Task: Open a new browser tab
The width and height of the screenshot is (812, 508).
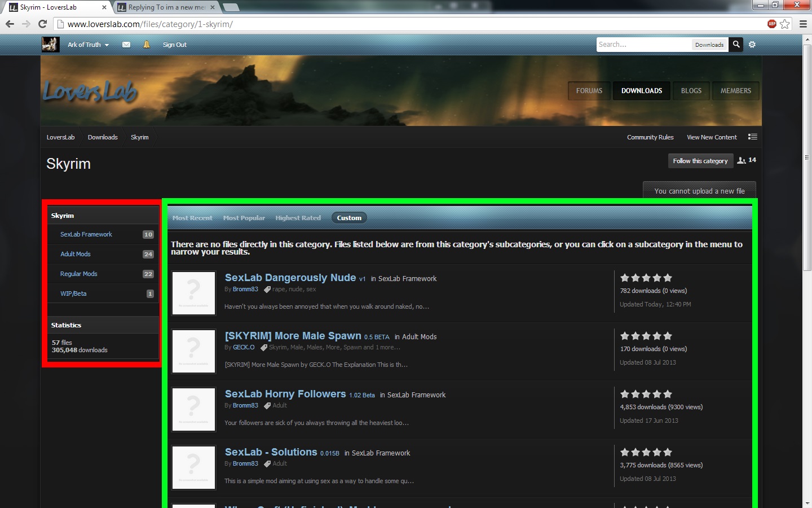Action: pyautogui.click(x=231, y=7)
